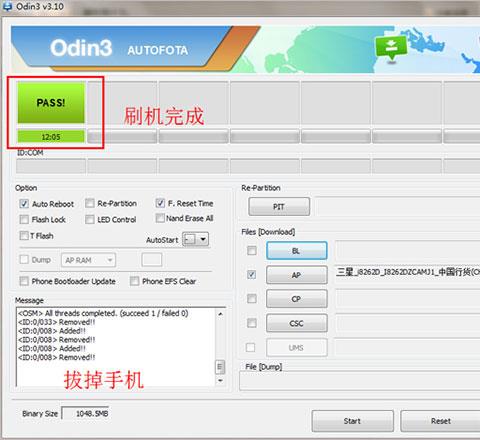Toggle the Auto Reboot checkbox
This screenshot has width=480, height=440.
[24, 204]
